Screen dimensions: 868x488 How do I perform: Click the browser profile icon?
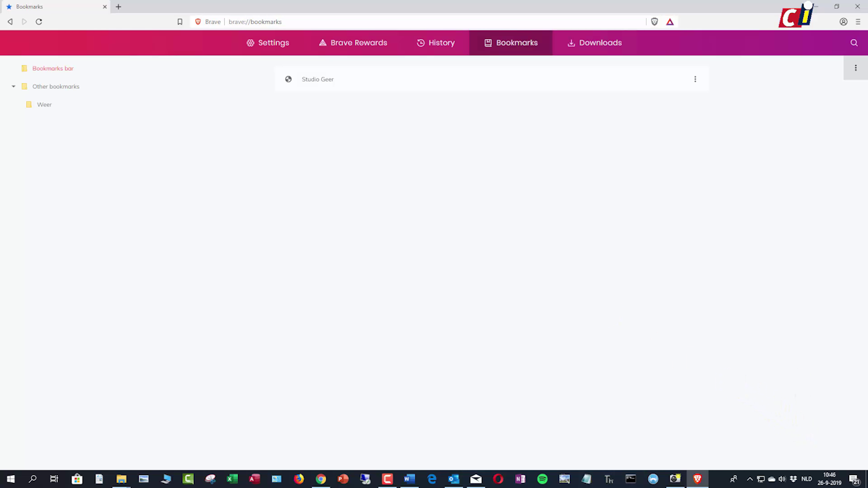(843, 22)
